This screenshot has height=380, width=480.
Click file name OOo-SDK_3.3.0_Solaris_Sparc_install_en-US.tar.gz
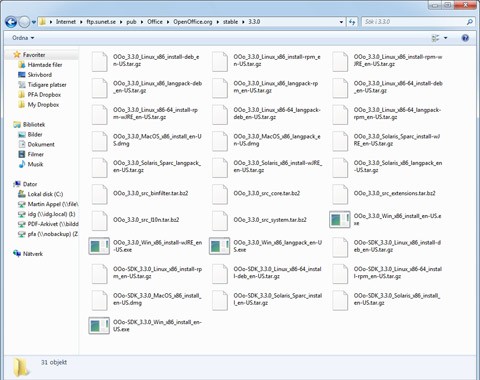tap(278, 299)
